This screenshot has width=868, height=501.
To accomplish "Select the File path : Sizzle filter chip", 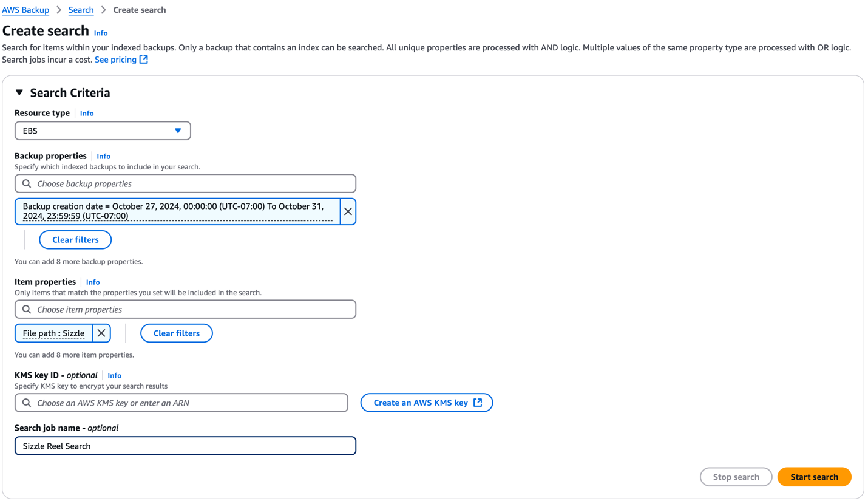I will [53, 333].
